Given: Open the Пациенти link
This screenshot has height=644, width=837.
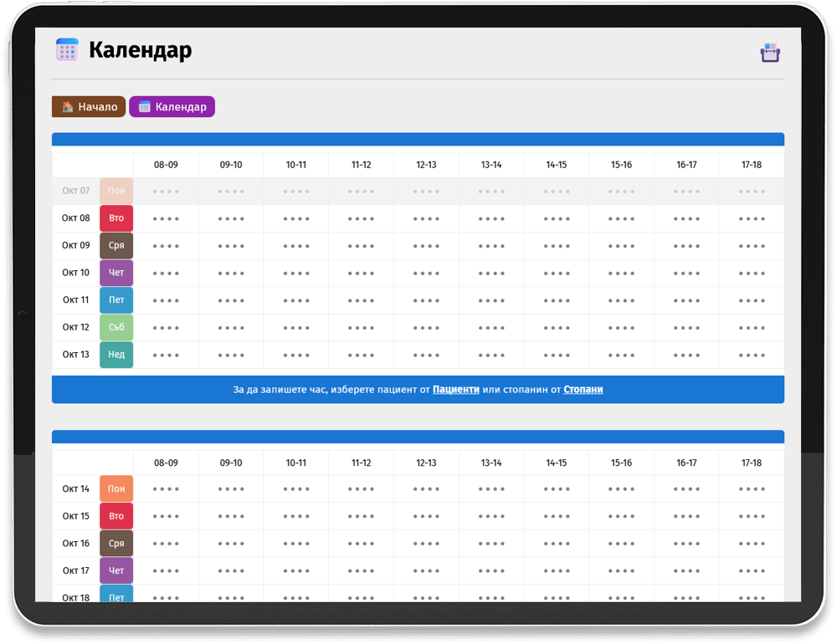Looking at the screenshot, I should 456,390.
